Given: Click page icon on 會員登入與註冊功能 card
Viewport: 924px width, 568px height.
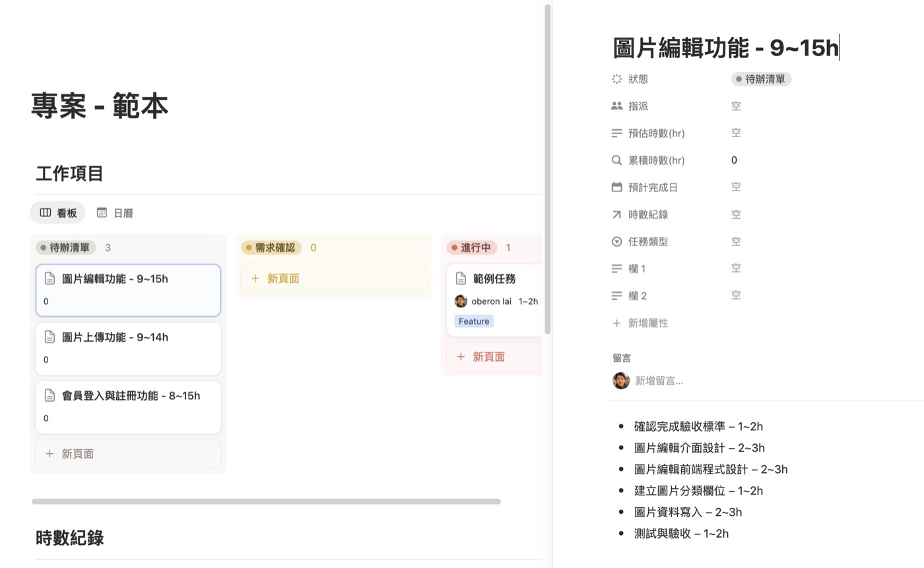Looking at the screenshot, I should point(49,396).
